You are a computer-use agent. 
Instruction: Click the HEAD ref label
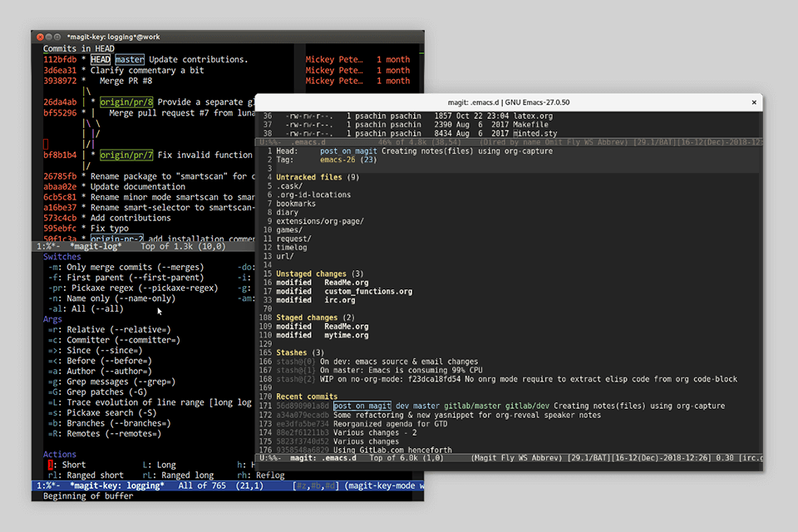tap(101, 60)
